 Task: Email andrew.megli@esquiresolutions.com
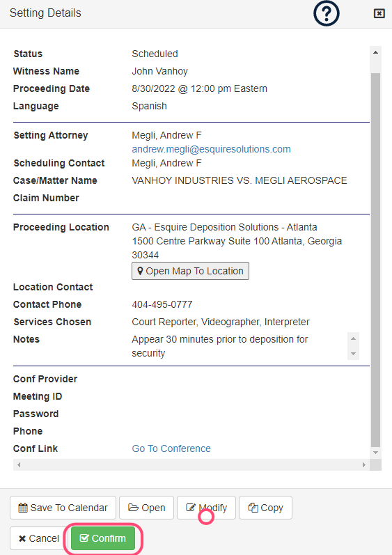click(x=211, y=149)
